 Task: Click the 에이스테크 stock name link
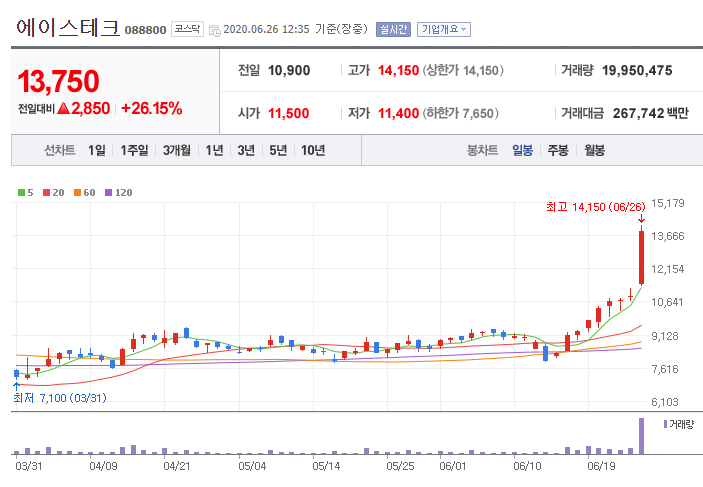pos(68,28)
